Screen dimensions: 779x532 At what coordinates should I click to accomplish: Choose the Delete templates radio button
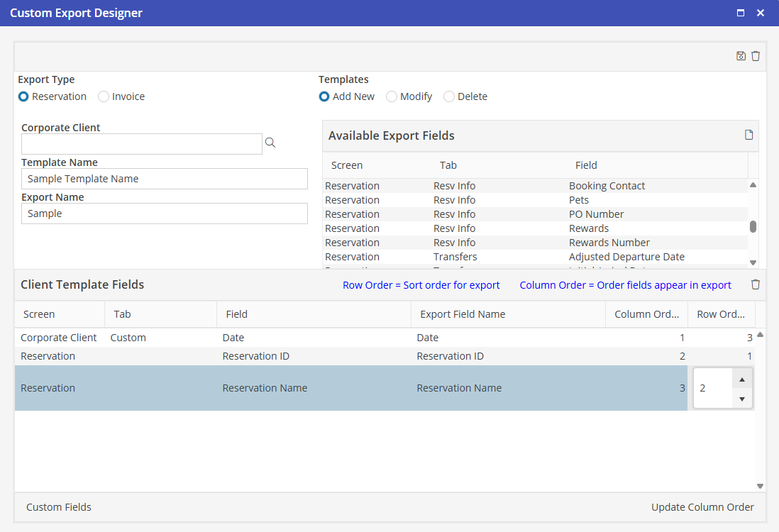click(449, 96)
